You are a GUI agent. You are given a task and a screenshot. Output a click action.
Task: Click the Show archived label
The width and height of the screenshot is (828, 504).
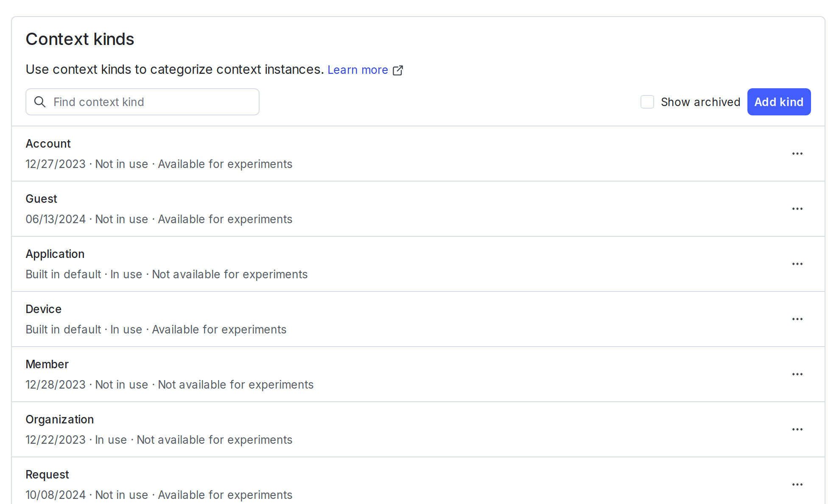[700, 102]
